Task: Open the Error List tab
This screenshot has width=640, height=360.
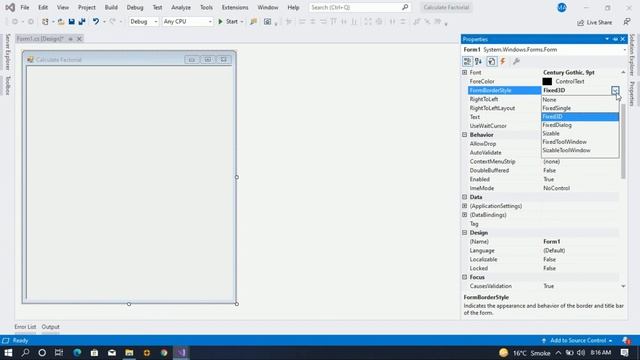Action: (25, 327)
